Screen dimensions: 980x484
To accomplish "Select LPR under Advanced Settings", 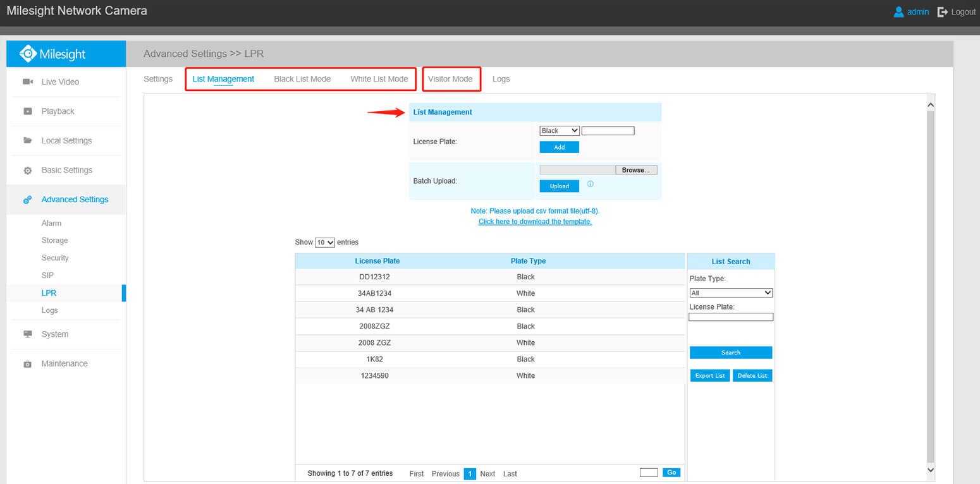I will 49,293.
